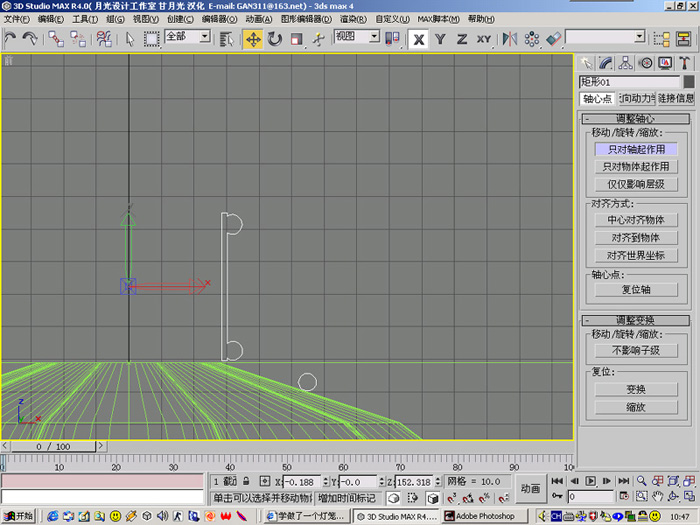This screenshot has width=700, height=525.
Task: Click the 复位轴 button
Action: coord(636,289)
